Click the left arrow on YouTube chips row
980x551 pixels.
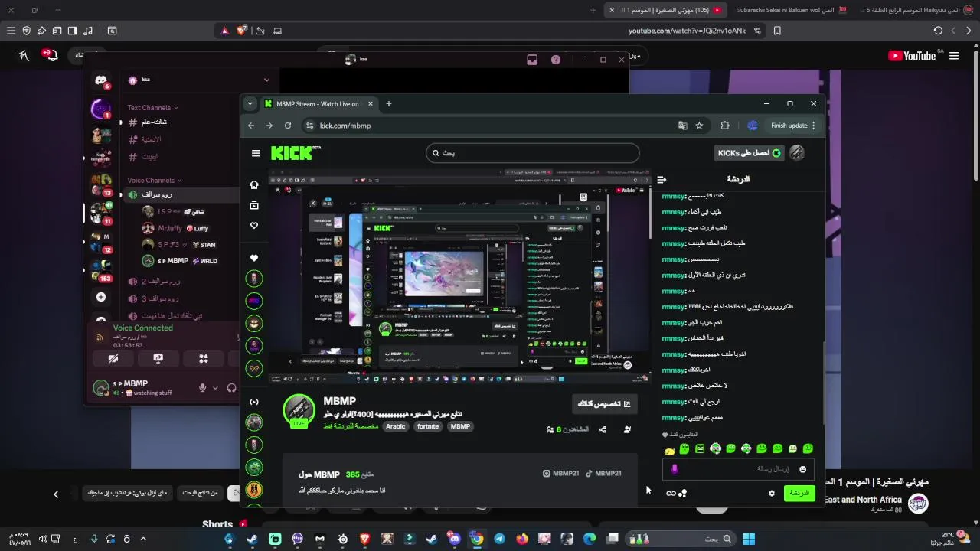55,494
